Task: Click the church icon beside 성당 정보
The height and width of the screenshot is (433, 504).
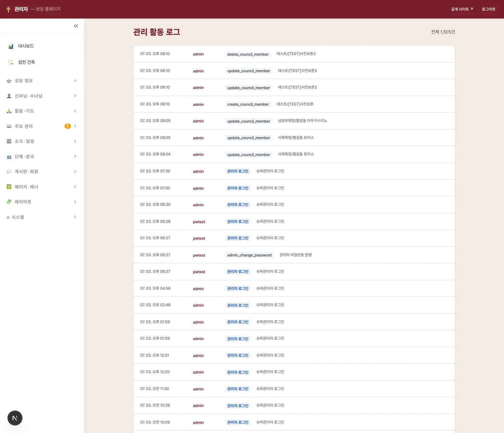Action: [x=9, y=81]
